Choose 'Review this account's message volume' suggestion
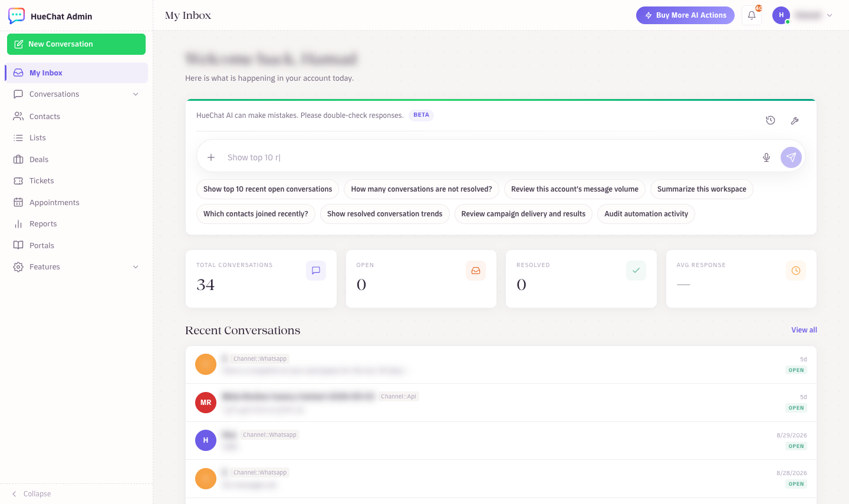This screenshot has width=849, height=504. coord(575,189)
